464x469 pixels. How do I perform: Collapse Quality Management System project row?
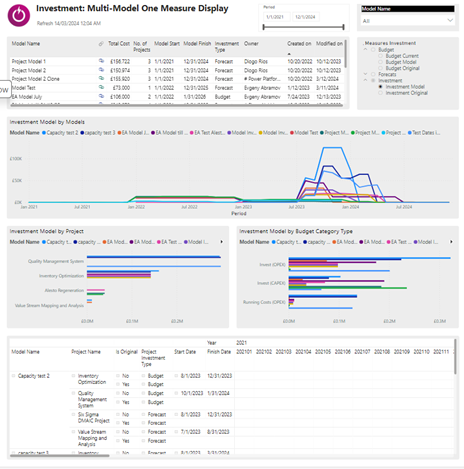pyautogui.click(x=73, y=393)
